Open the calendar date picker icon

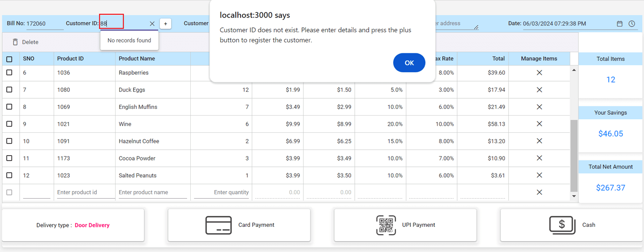click(620, 24)
